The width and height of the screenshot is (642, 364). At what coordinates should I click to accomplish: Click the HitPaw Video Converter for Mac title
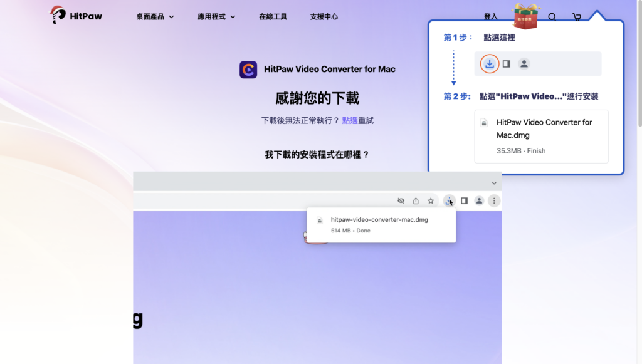click(x=330, y=69)
